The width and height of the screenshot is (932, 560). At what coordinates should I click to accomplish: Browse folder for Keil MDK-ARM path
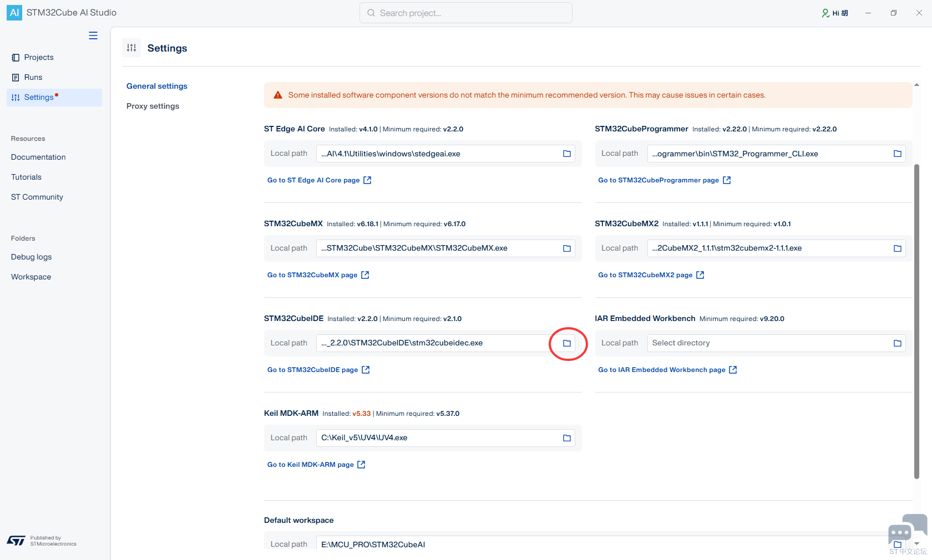(x=567, y=438)
